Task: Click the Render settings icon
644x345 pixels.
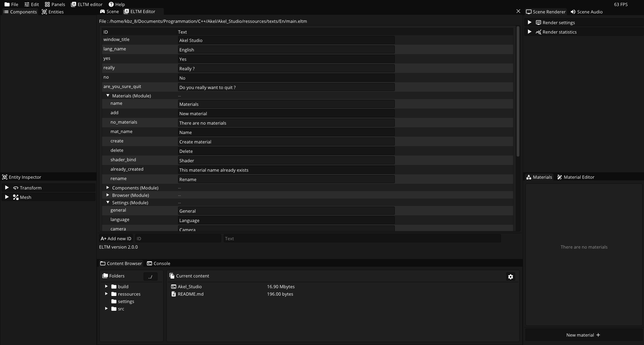Action: click(x=538, y=23)
